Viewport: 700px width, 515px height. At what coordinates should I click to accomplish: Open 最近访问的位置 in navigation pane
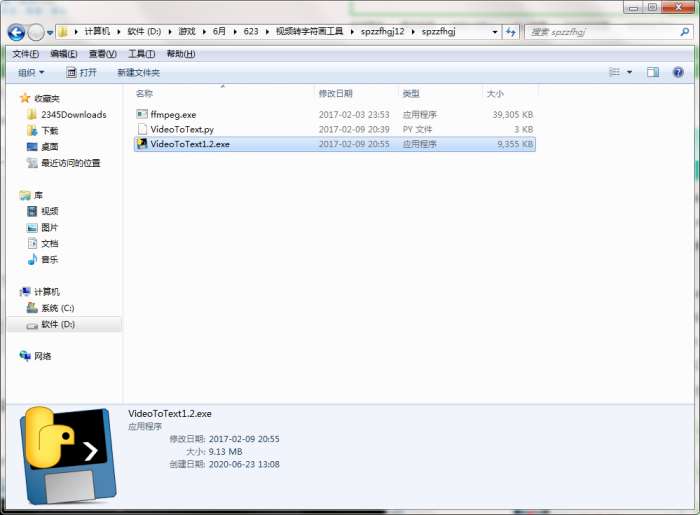click(x=71, y=163)
